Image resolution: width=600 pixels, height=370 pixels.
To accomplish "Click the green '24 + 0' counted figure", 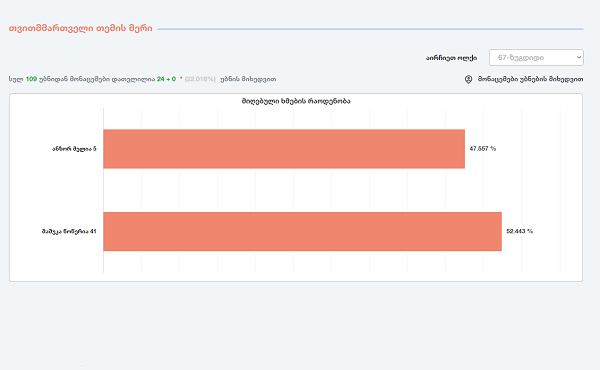I will pos(166,79).
